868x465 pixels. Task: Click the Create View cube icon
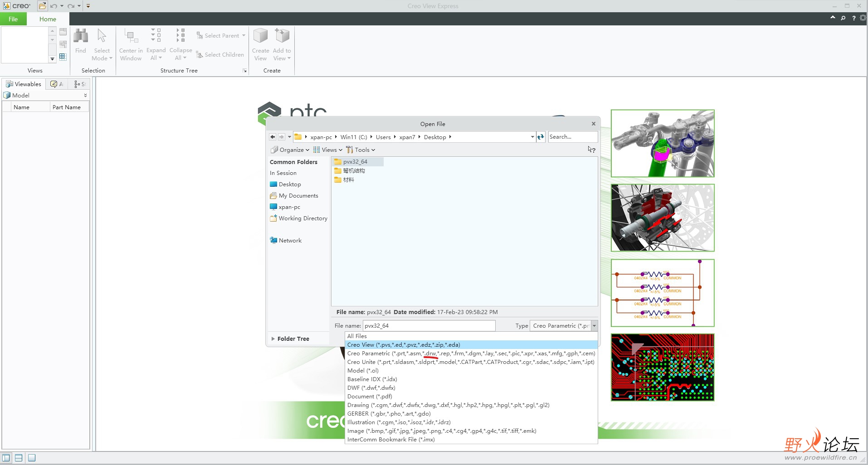coord(261,36)
